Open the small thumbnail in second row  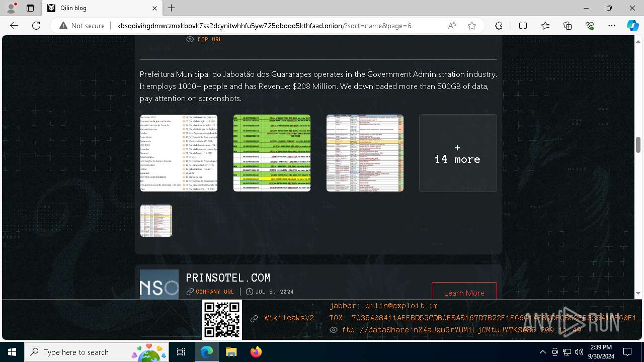point(156,220)
